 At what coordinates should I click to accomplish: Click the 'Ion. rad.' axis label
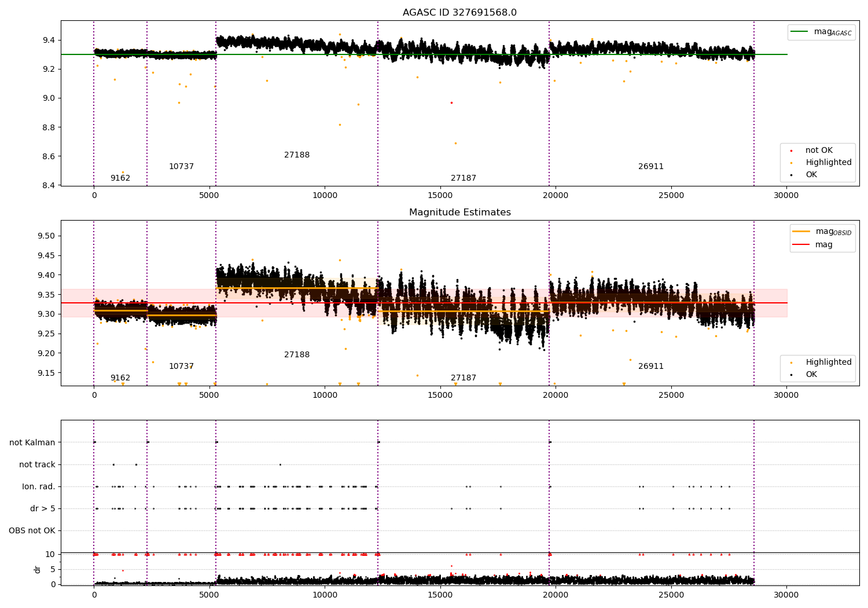[x=39, y=487]
